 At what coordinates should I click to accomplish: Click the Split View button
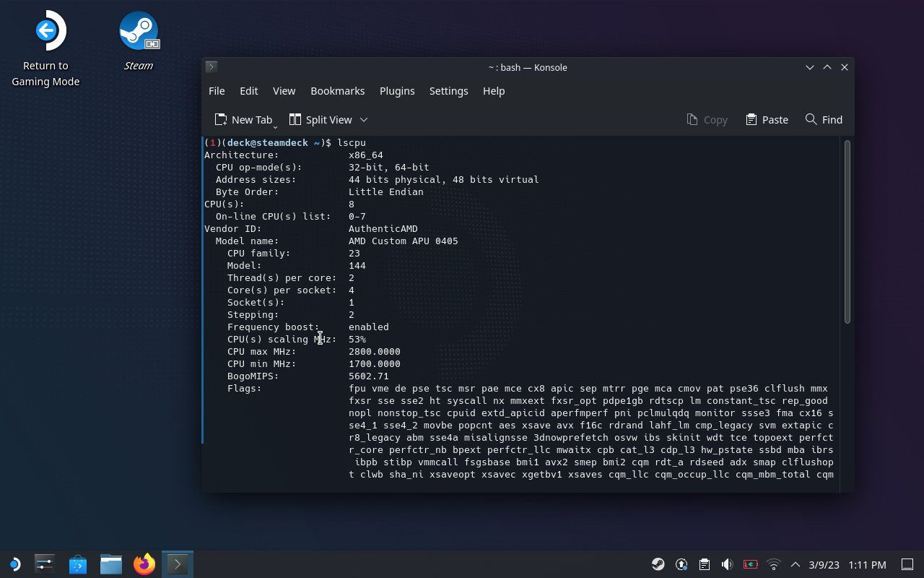tap(321, 119)
